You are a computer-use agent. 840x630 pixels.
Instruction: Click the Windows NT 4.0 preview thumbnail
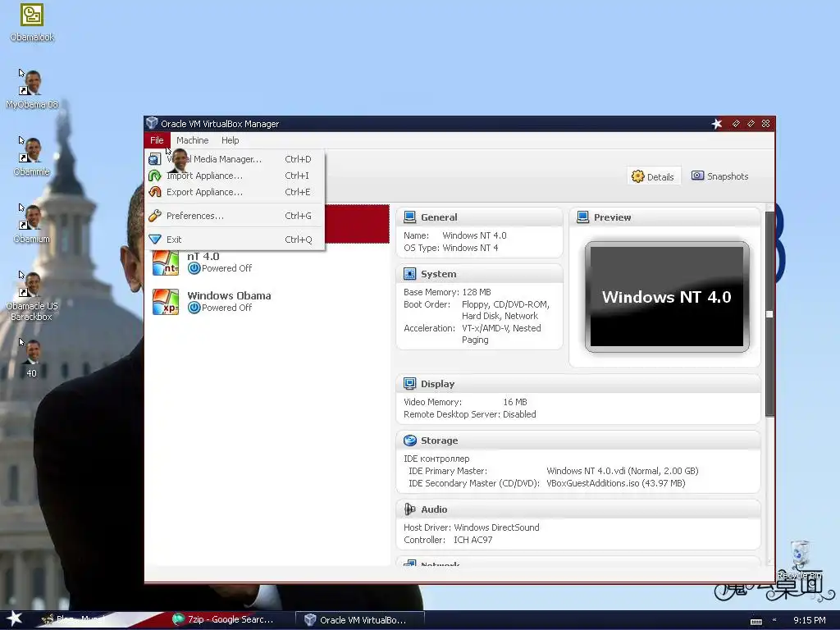666,297
